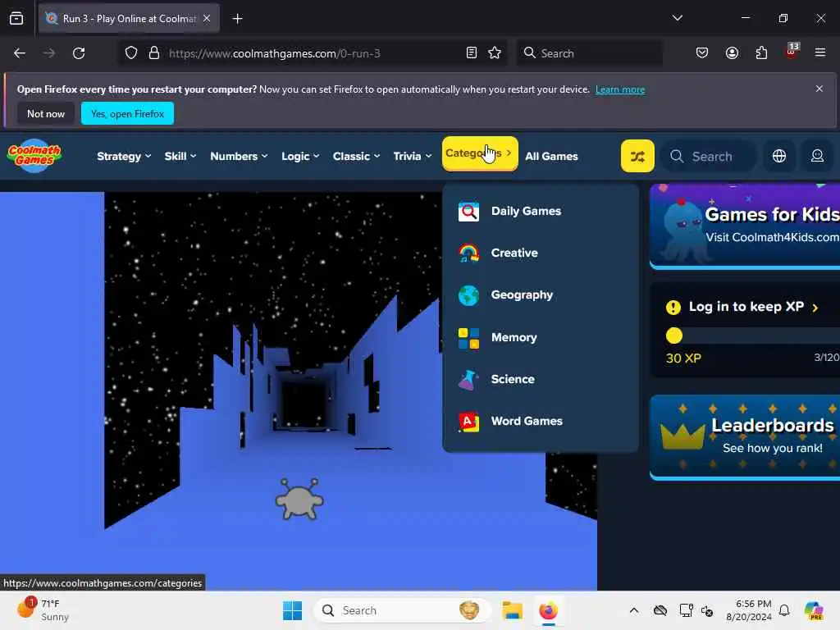Click the Science flask icon
The image size is (840, 630).
coord(468,379)
